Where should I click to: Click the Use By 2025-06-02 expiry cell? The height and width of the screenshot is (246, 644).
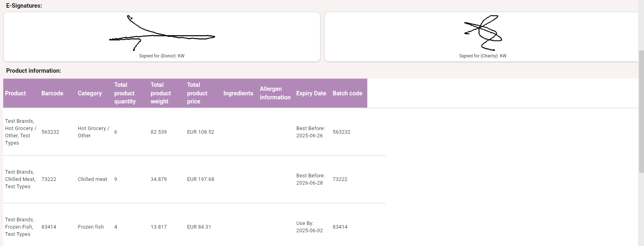coord(309,227)
